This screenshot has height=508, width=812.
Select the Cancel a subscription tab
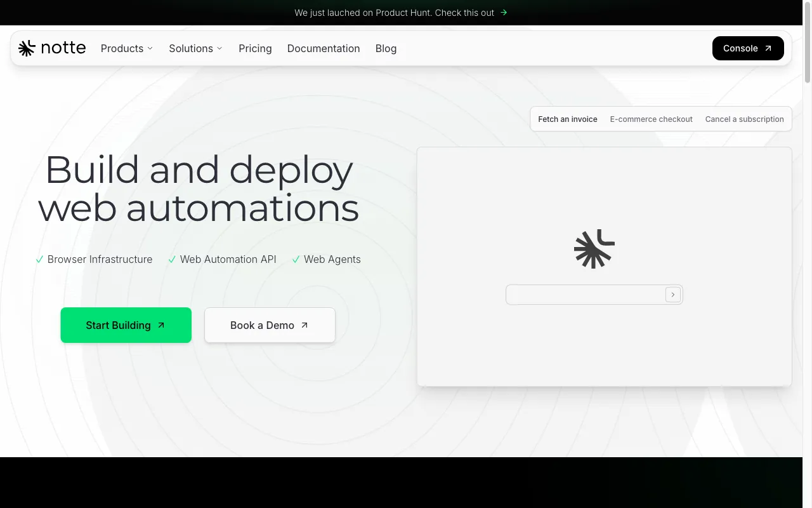[x=745, y=119]
